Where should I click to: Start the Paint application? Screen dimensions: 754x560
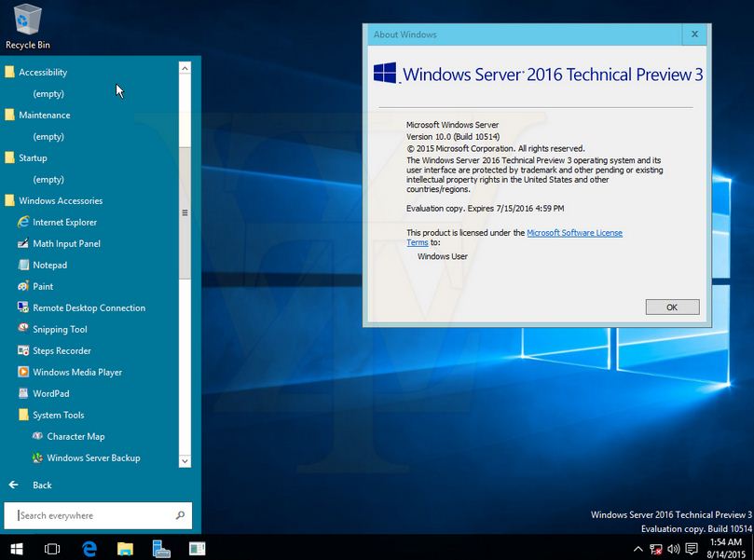35,286
